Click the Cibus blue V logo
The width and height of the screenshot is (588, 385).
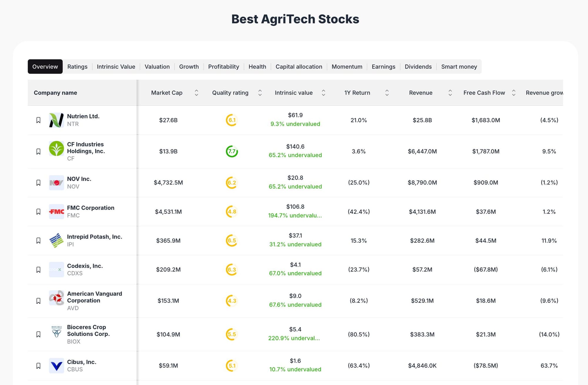(56, 366)
